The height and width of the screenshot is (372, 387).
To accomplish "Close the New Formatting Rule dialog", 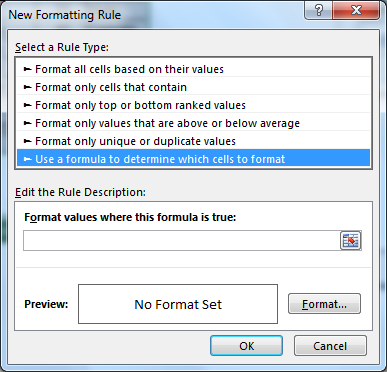I will pos(356,10).
